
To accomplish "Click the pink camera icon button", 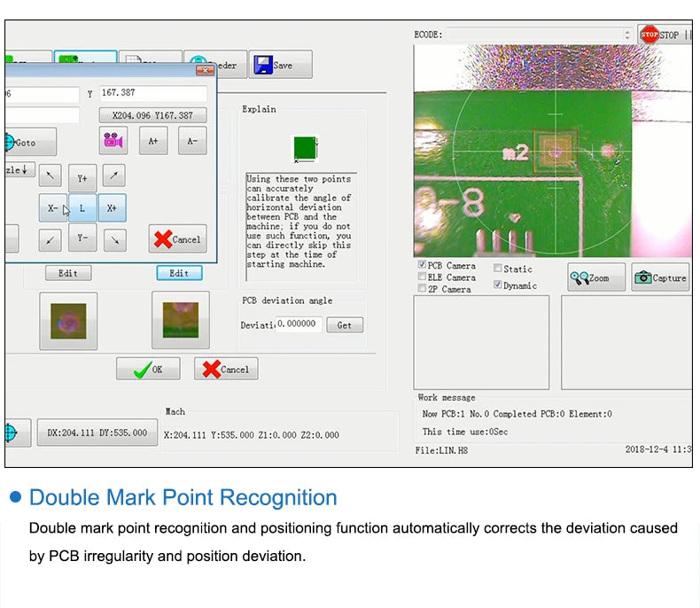I will pos(113,141).
